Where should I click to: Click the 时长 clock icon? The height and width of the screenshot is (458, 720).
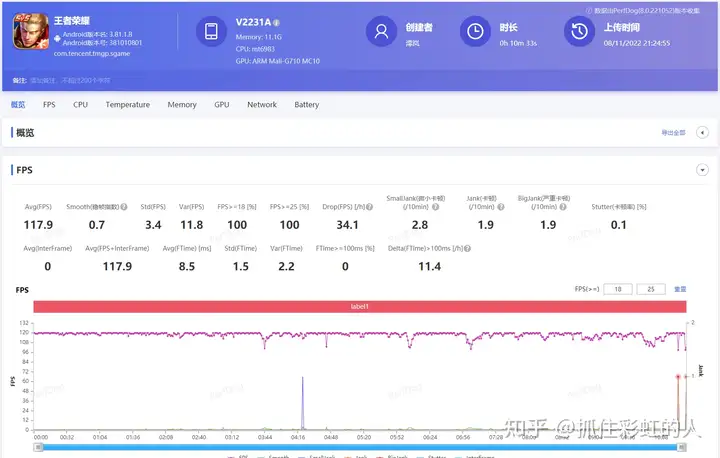point(475,31)
